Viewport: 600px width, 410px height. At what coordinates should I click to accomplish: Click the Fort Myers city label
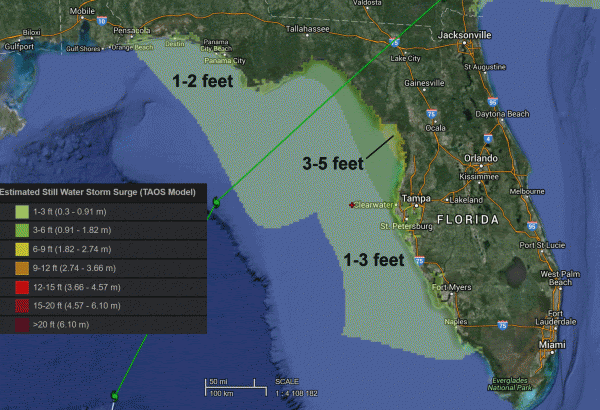coord(452,287)
